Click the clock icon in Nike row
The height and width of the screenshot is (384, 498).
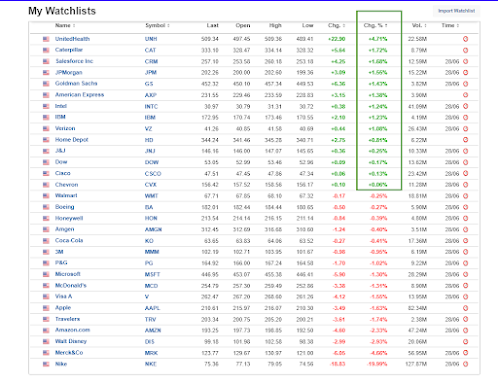pyautogui.click(x=466, y=364)
